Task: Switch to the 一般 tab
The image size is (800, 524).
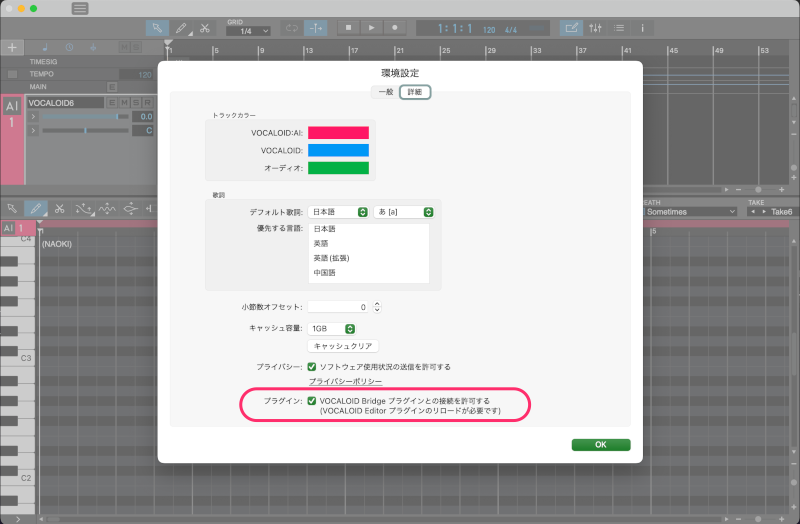Action: 386,92
